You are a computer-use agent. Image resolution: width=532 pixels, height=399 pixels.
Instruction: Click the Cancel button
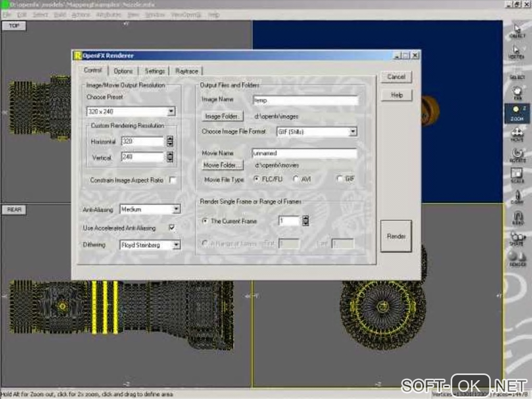pos(396,77)
